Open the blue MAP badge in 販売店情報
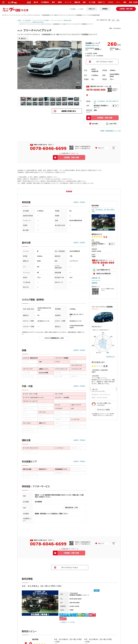 coord(96,591)
